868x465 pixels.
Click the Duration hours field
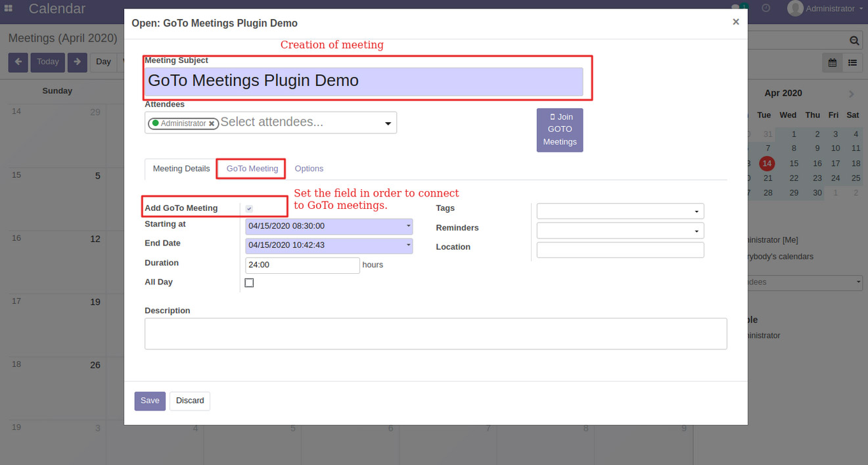pos(302,265)
